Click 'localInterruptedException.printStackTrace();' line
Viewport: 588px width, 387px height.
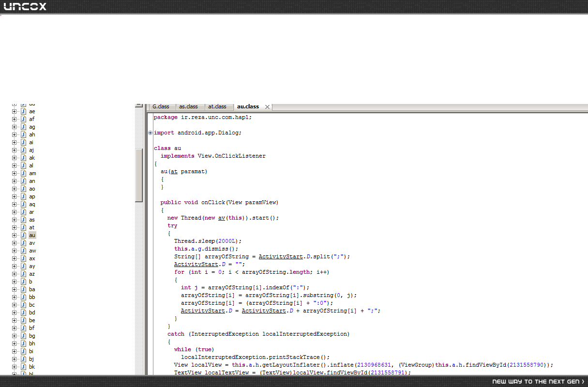[255, 357]
